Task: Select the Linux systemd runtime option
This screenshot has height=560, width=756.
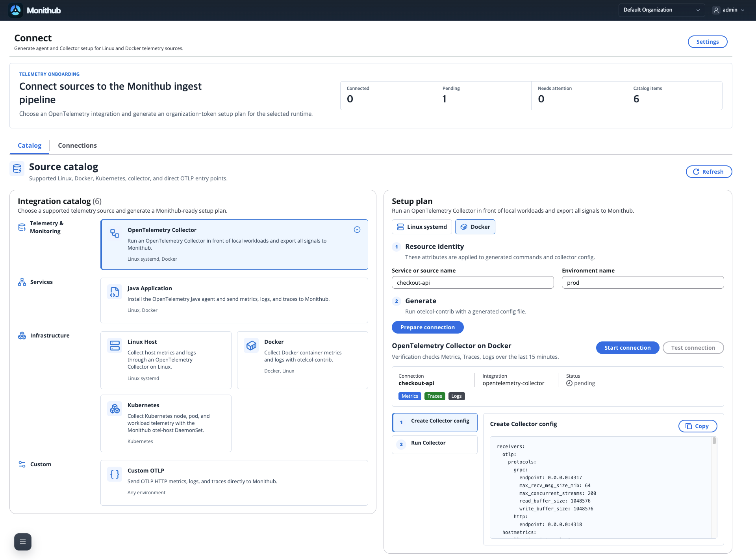Action: (422, 227)
